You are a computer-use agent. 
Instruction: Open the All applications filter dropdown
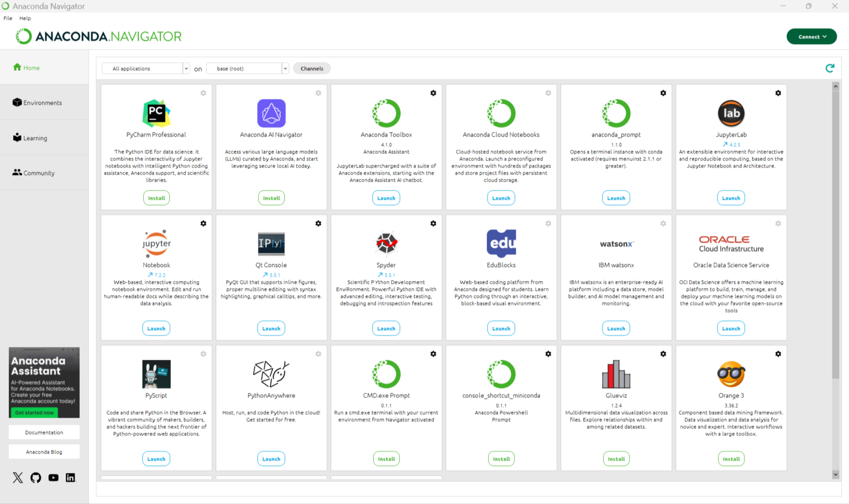[x=185, y=68]
